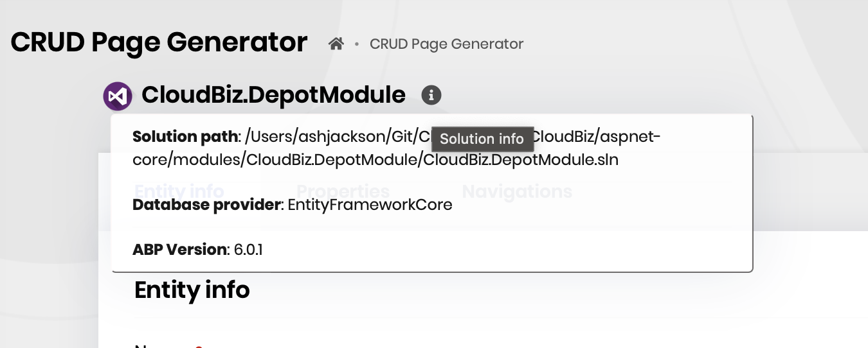The width and height of the screenshot is (868, 348).
Task: Click the ABP Version label
Action: [x=179, y=249]
